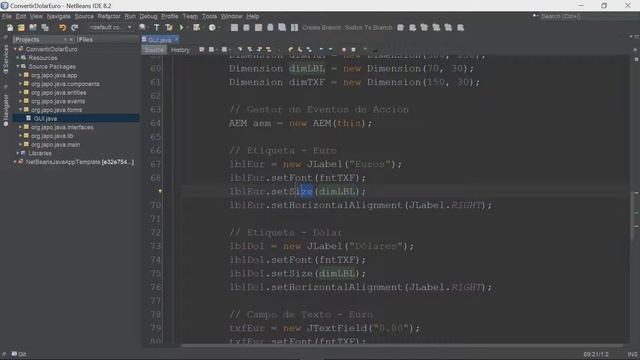Open the default config dropdown

tap(111, 27)
